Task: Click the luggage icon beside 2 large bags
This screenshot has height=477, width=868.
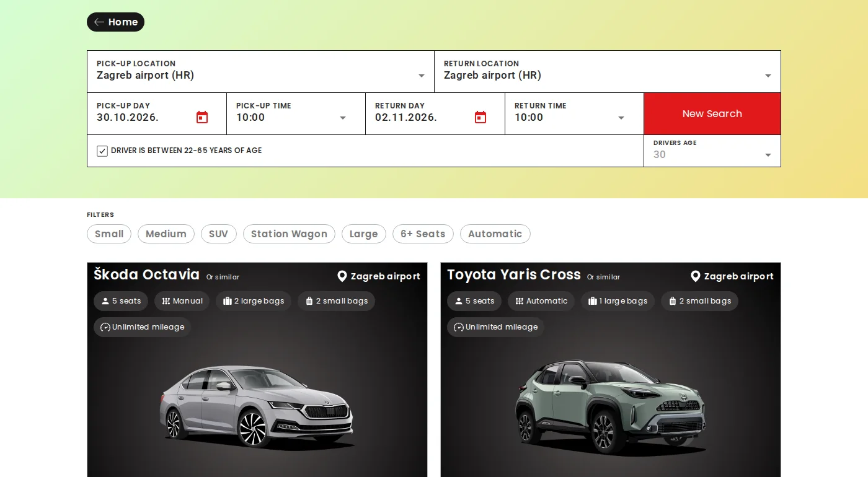Action: [228, 301]
